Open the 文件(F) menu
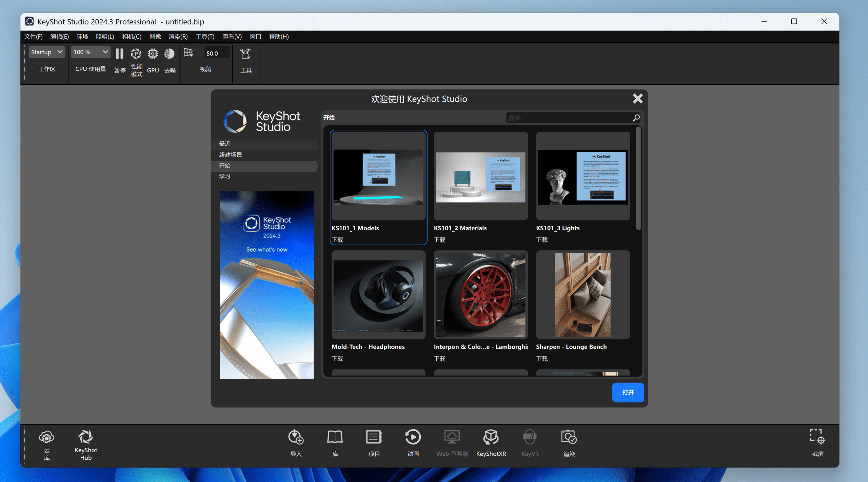Image resolution: width=868 pixels, height=482 pixels. click(x=34, y=37)
